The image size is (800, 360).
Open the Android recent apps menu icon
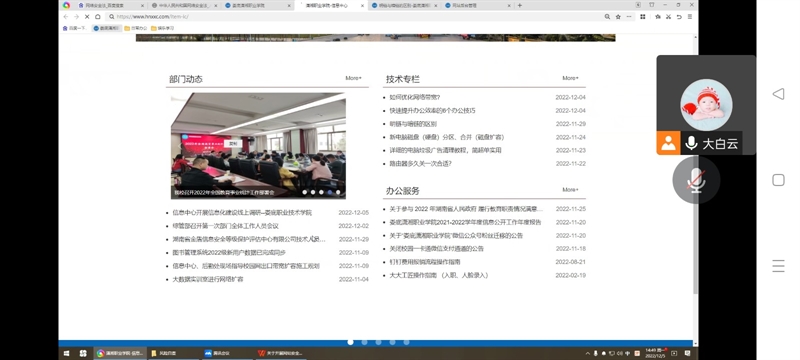(778, 266)
